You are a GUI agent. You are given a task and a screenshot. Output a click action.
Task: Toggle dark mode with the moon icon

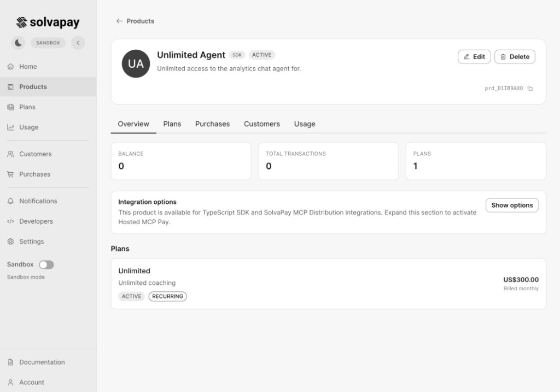click(18, 42)
